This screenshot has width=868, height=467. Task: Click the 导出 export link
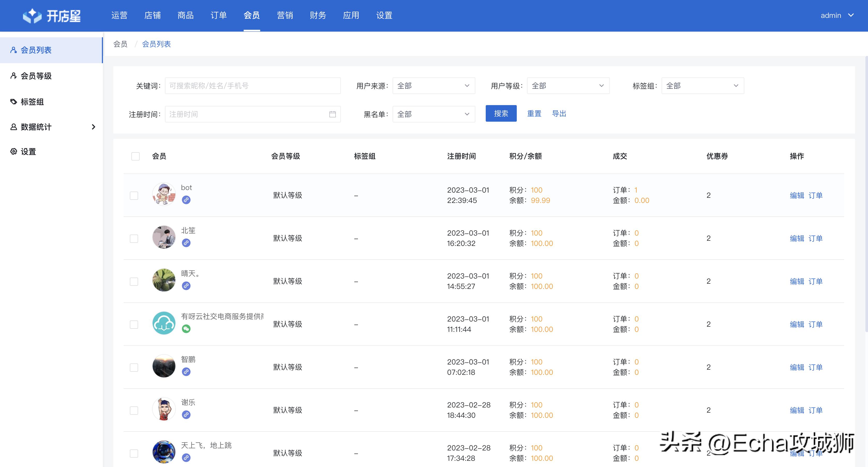pos(559,113)
